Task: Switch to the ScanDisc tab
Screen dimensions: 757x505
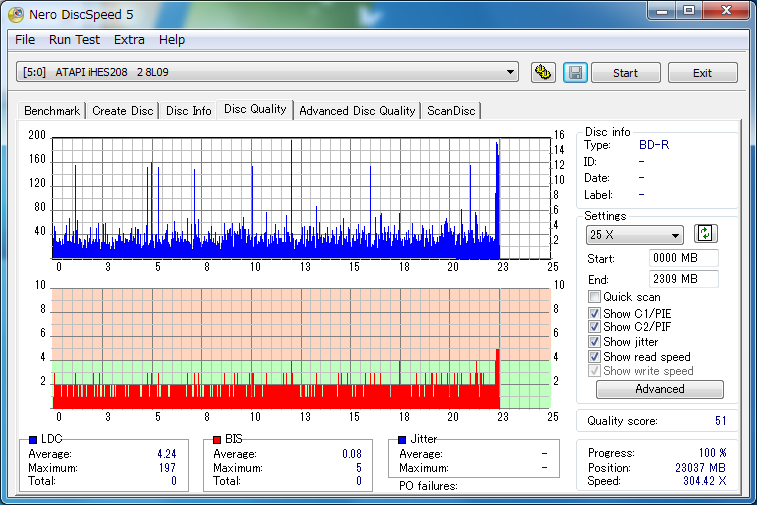Action: tap(451, 111)
